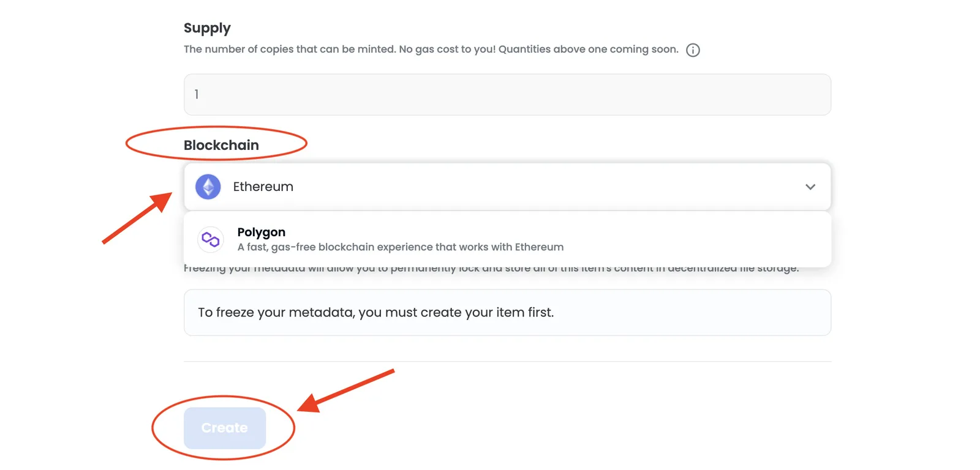
Task: Click the freeze metadata message box
Action: pos(507,313)
